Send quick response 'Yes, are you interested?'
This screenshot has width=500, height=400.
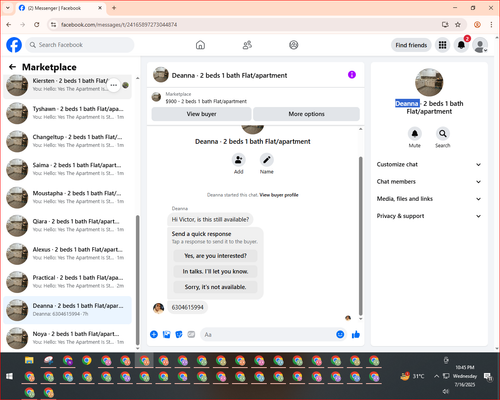pos(215,256)
